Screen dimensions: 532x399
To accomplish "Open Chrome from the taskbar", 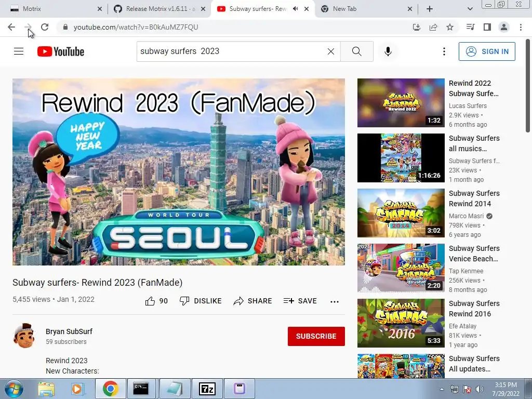I will [x=110, y=389].
